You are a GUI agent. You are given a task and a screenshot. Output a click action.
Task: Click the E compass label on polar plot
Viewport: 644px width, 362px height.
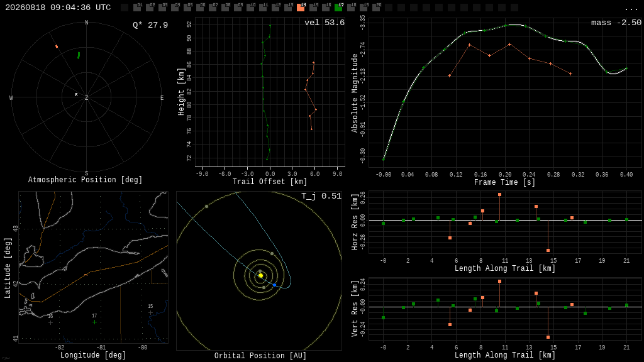click(162, 97)
